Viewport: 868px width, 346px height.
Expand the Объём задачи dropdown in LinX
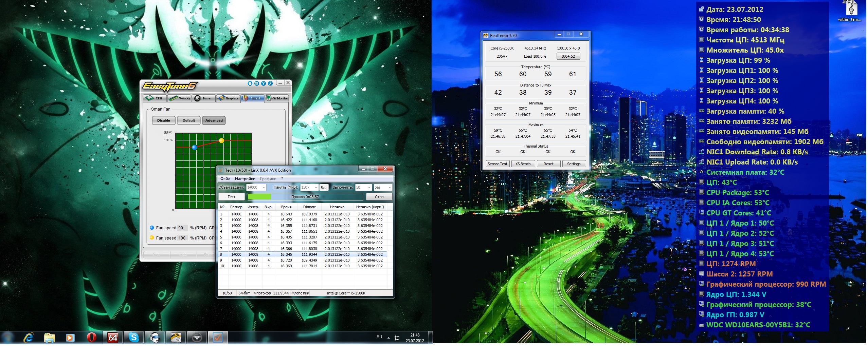click(x=264, y=187)
